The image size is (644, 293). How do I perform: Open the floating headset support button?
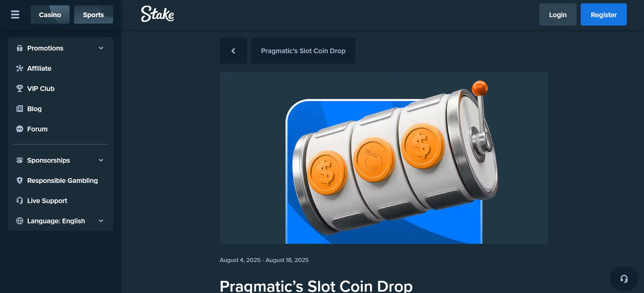624,279
